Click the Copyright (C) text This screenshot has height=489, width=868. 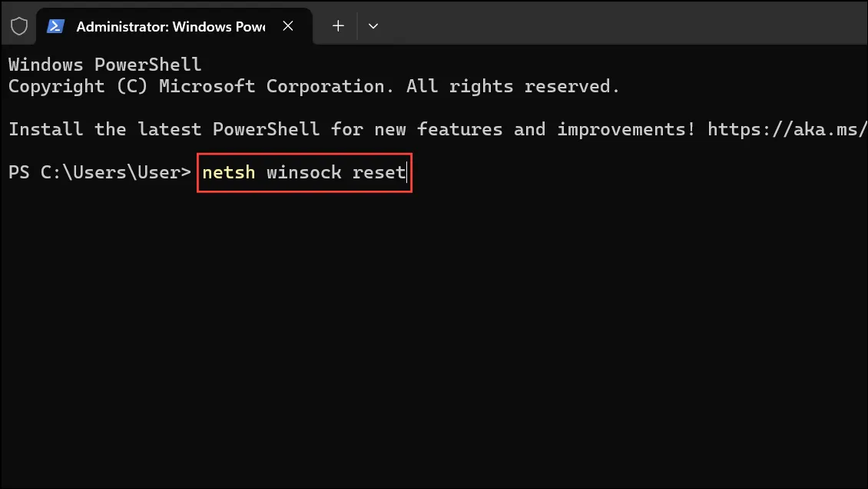pos(78,86)
